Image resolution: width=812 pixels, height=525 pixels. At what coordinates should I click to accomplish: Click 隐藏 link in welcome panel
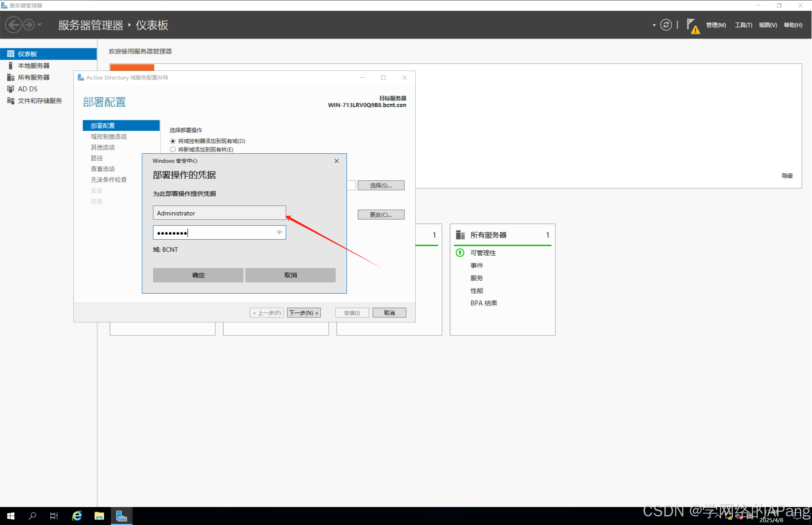[x=787, y=176]
